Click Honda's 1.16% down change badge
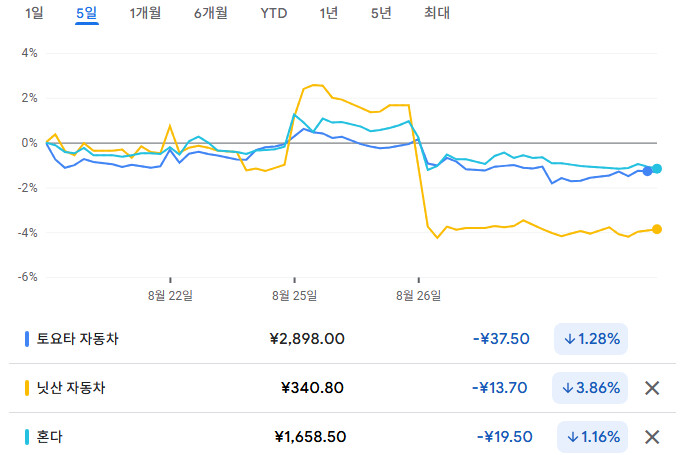Viewport: 697px width, 455px height. [591, 437]
